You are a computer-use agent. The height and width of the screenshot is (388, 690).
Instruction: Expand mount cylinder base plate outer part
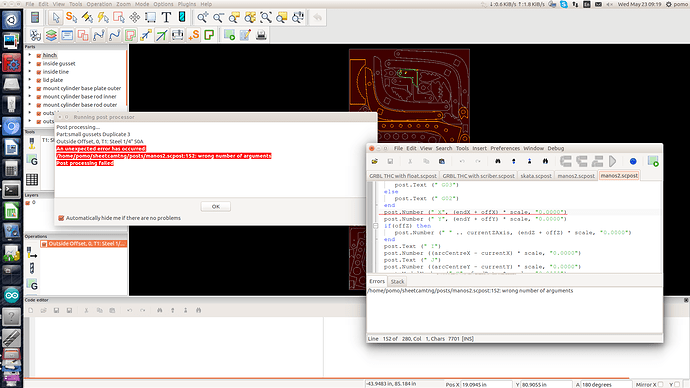tap(30, 88)
